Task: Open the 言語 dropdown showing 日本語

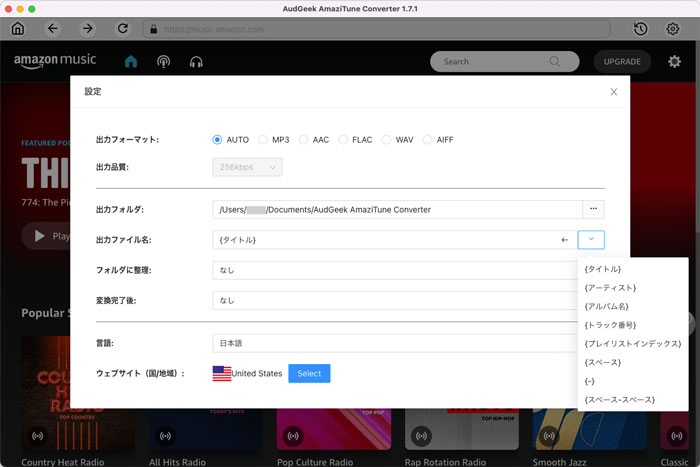Action: point(395,343)
